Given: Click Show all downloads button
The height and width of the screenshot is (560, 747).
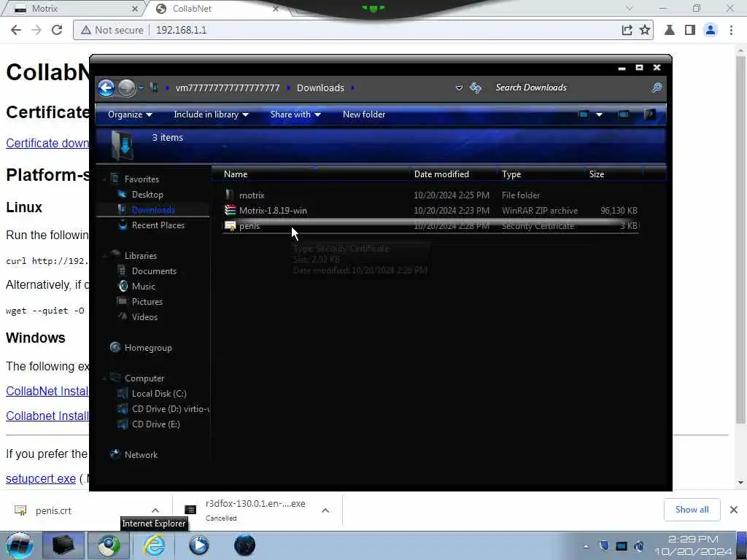Looking at the screenshot, I should pos(692,510).
